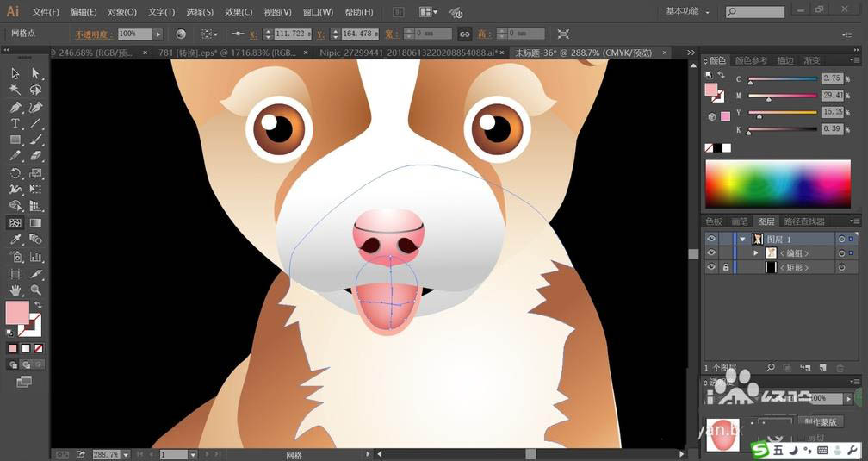This screenshot has height=461, width=868.
Task: Select the Type tool
Action: point(15,124)
